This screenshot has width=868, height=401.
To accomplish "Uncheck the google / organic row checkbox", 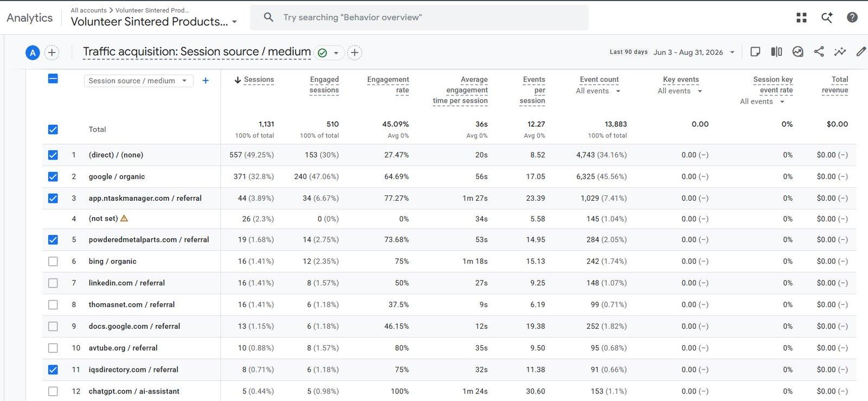I will [53, 176].
